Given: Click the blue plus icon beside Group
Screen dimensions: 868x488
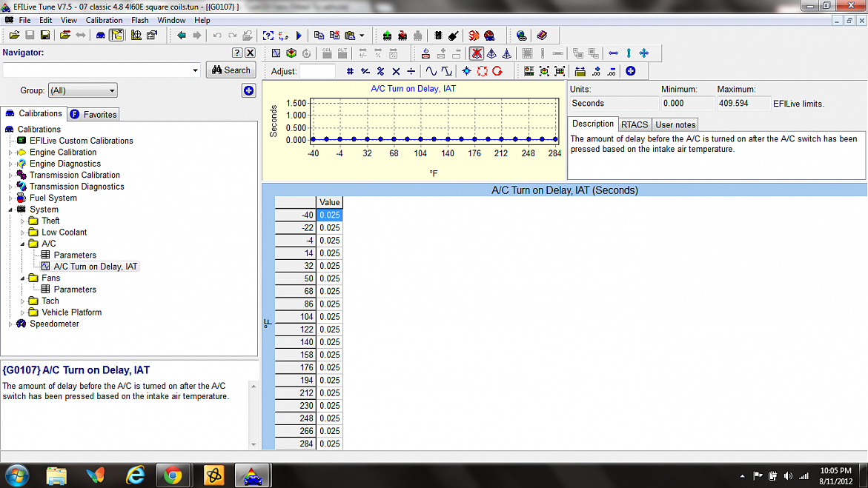Looking at the screenshot, I should click(248, 90).
